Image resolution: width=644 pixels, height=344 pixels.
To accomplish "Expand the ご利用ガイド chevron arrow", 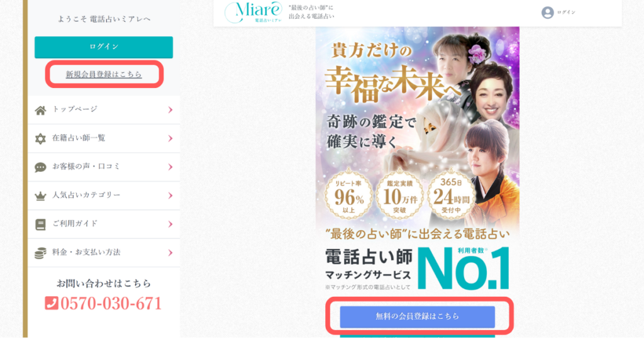I will (170, 224).
